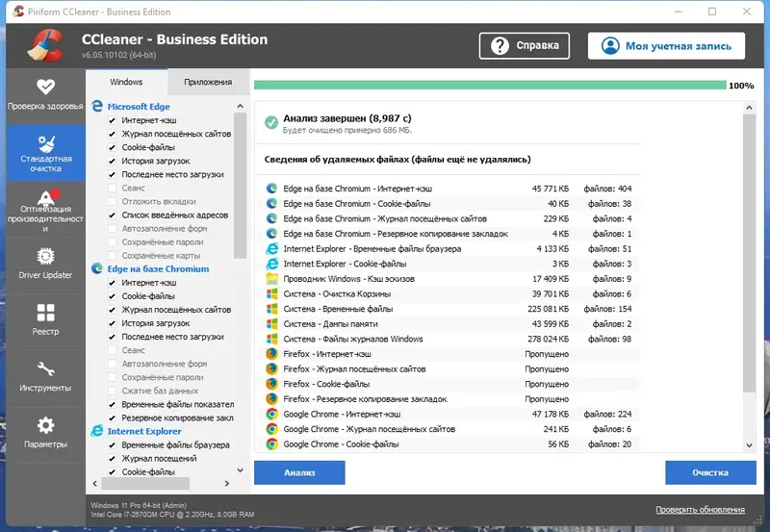Enable Microsoft Edge Сохранённые пароли checkbox
The height and width of the screenshot is (532, 770).
[112, 242]
